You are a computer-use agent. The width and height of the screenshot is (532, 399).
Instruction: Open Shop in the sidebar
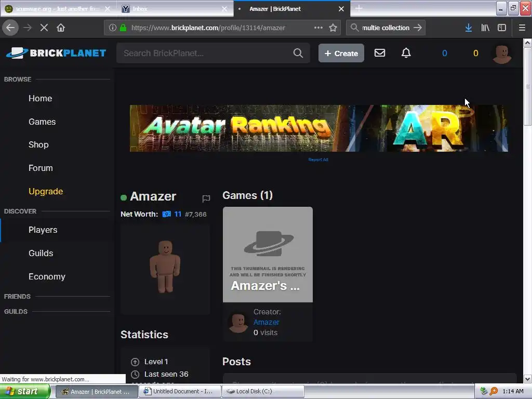(x=38, y=144)
